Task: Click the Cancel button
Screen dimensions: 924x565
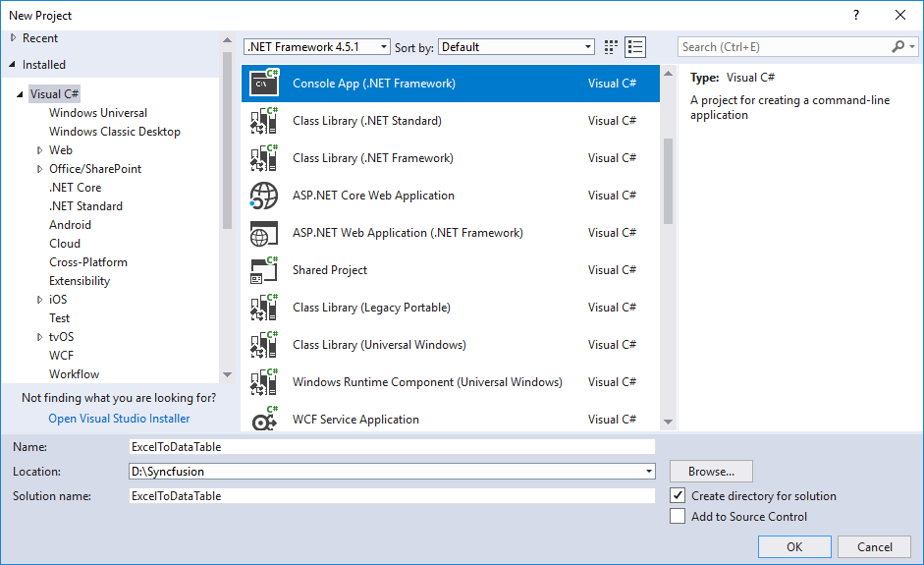Action: click(875, 546)
